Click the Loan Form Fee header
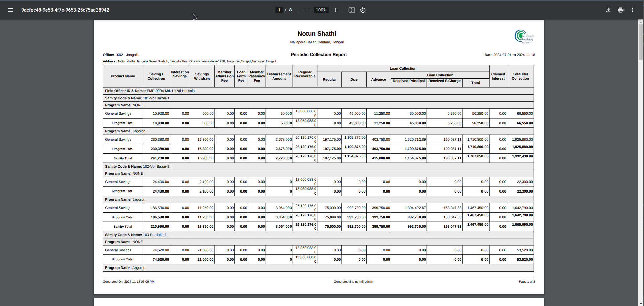The image size is (644, 306). coord(241,76)
